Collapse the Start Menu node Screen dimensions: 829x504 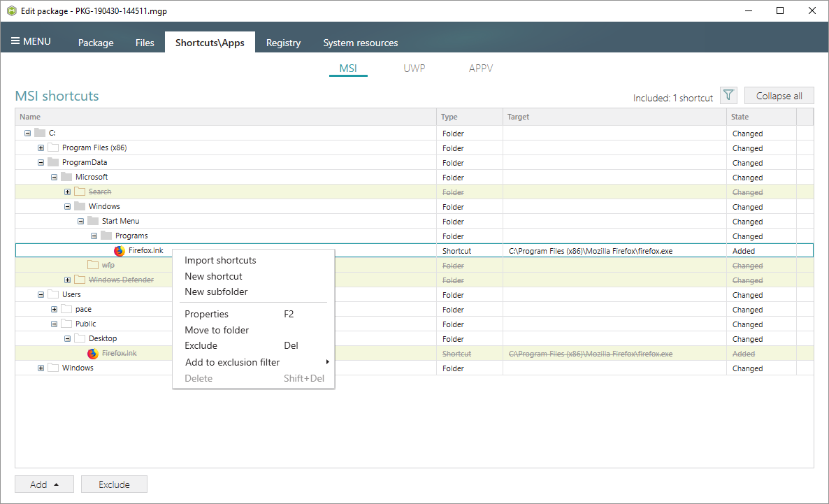coord(80,221)
